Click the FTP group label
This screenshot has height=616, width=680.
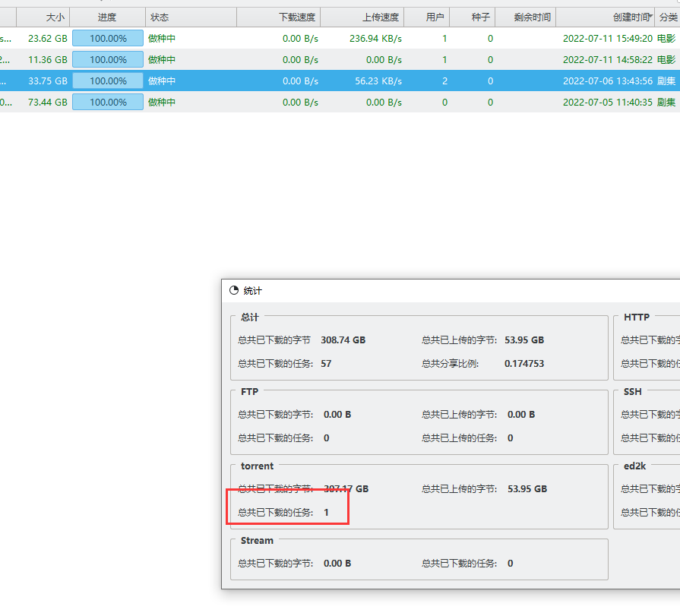(249, 392)
